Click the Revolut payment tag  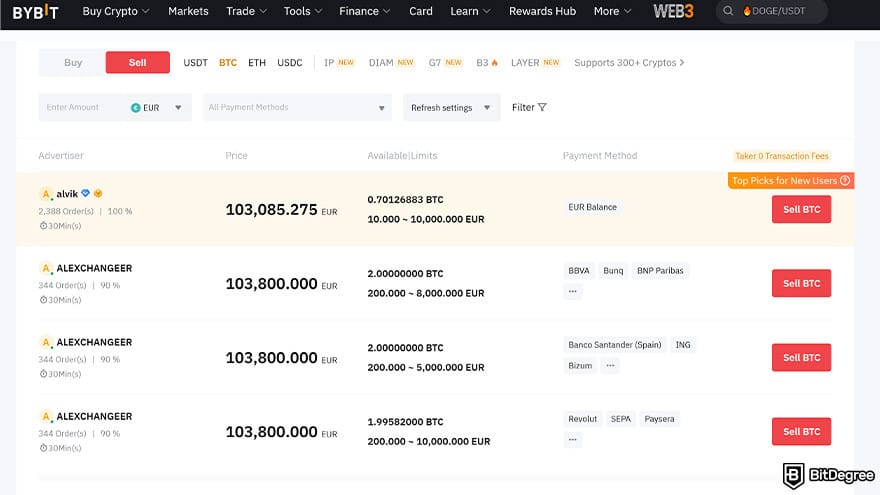(583, 419)
